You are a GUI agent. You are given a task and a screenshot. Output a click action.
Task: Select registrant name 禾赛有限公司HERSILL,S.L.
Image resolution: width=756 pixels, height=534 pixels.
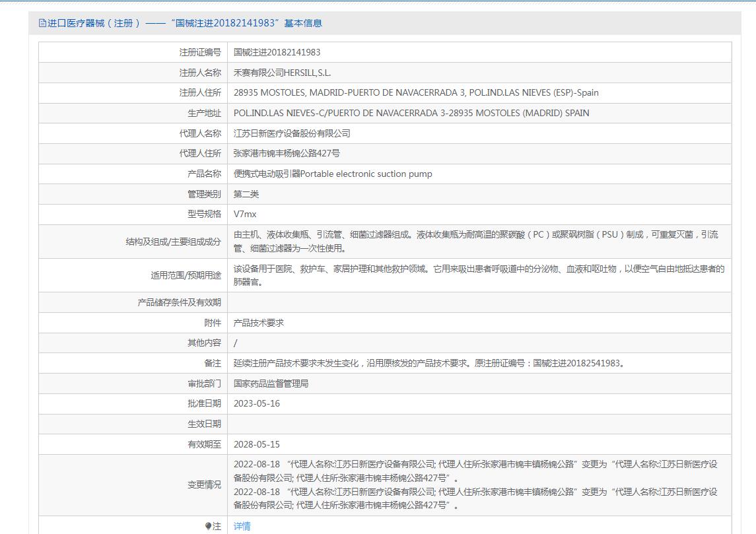tap(287, 73)
